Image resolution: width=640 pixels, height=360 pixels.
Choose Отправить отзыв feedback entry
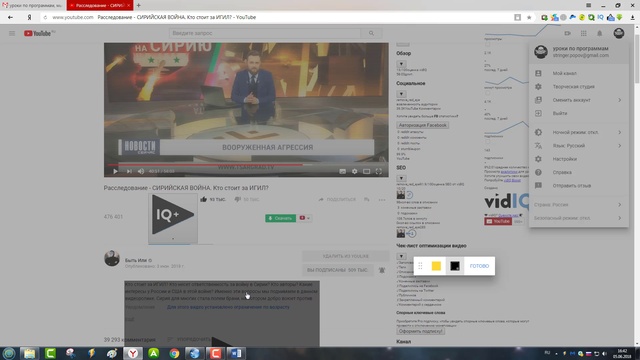tap(579, 186)
